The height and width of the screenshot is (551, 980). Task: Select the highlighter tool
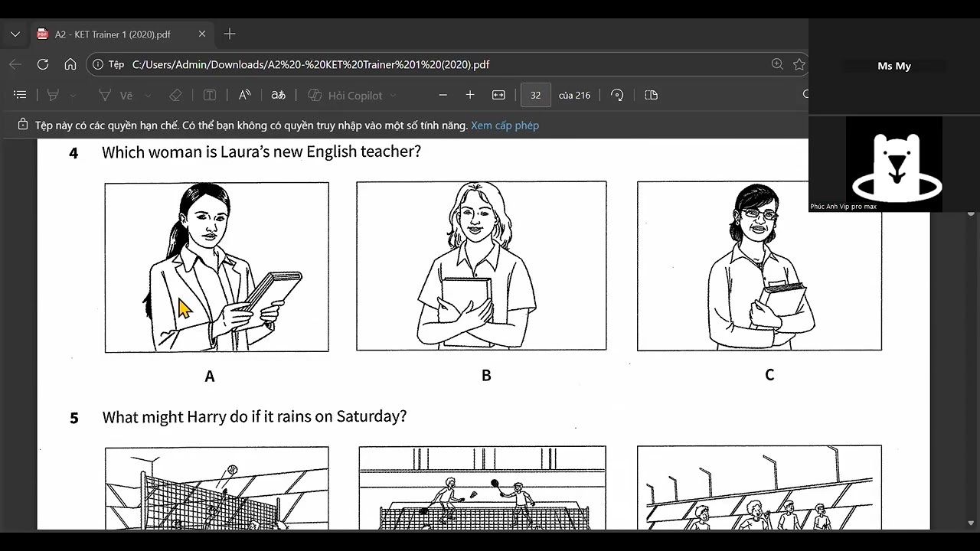click(53, 95)
